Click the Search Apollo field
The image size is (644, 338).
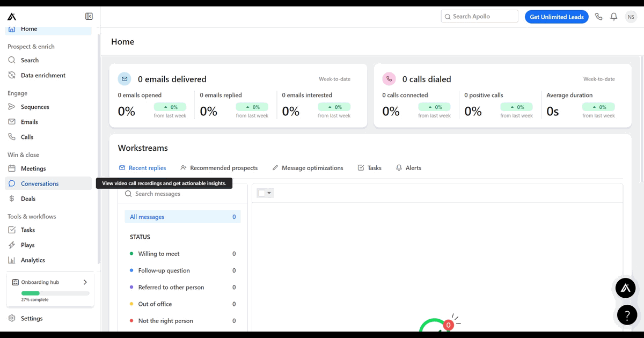(480, 17)
